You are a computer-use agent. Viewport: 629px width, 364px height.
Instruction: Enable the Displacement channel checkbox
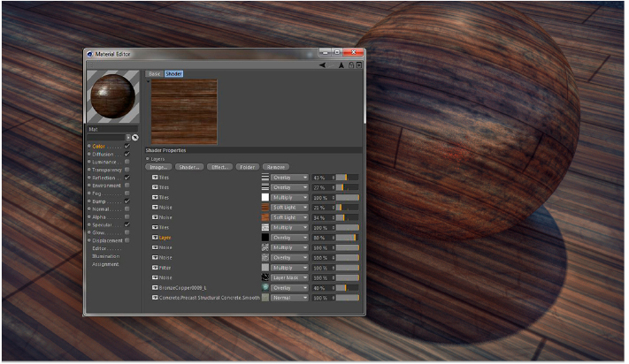127,240
